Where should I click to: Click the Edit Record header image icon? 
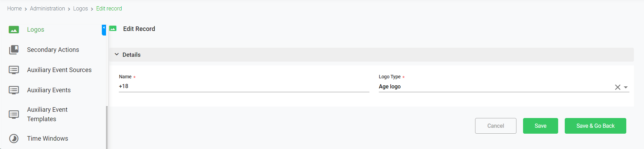tap(113, 29)
